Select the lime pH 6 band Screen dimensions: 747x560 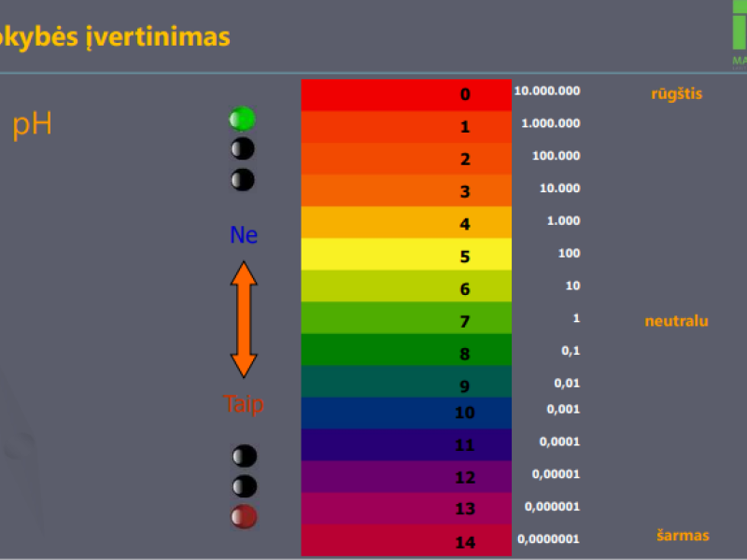[406, 287]
